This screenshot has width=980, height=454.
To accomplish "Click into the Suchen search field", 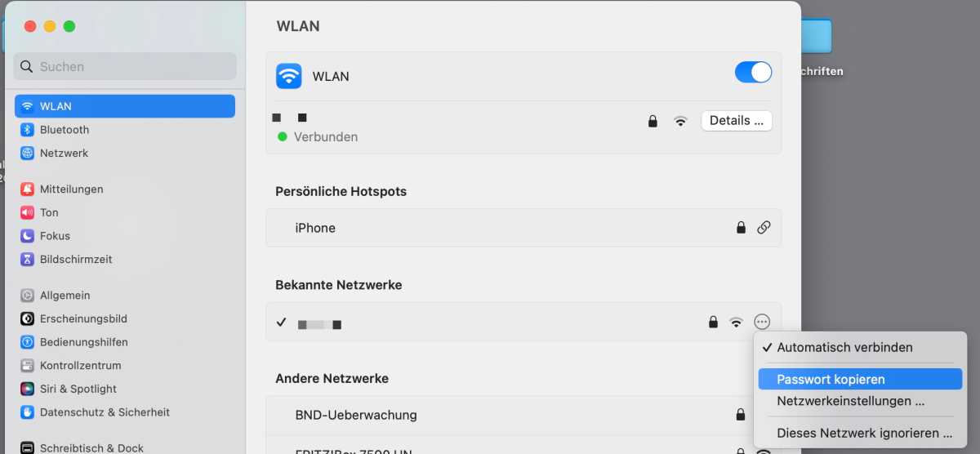I will click(x=125, y=66).
